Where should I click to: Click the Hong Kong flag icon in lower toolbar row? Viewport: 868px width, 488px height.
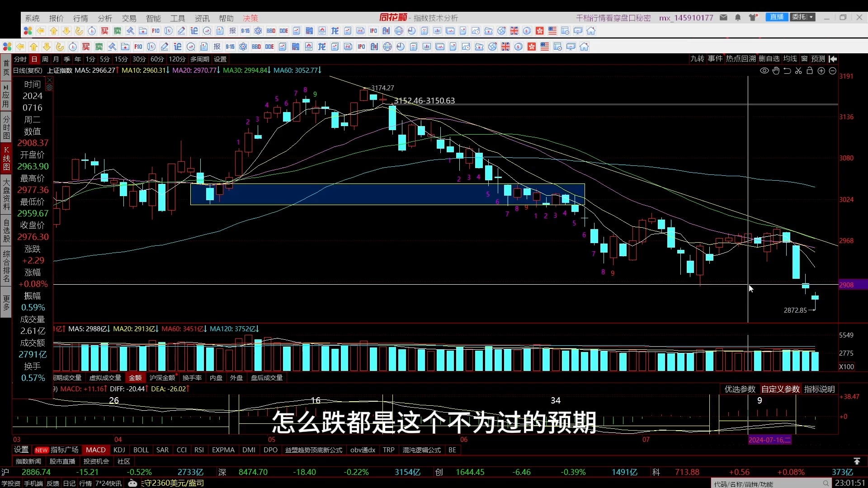(x=532, y=47)
